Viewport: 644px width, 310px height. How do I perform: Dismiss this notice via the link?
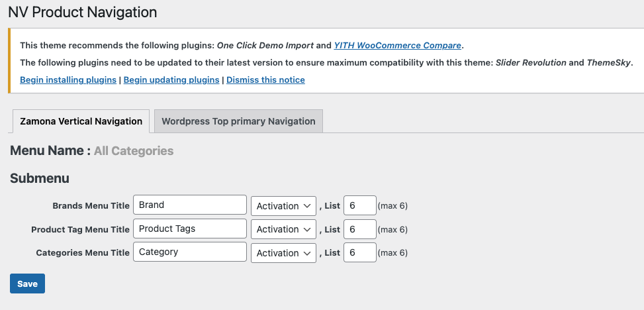(265, 80)
